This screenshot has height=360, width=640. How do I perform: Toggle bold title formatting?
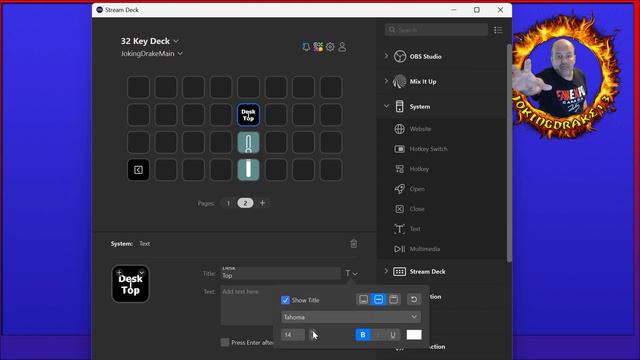(363, 335)
